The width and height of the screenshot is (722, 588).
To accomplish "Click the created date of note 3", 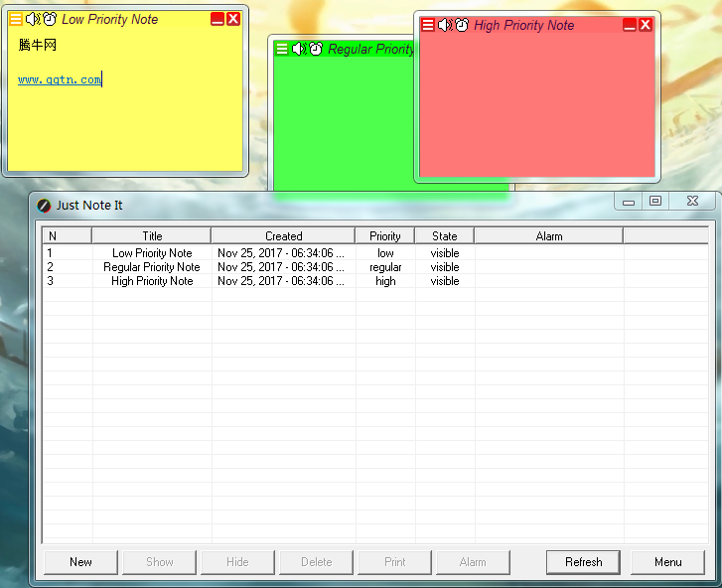I will click(x=281, y=281).
